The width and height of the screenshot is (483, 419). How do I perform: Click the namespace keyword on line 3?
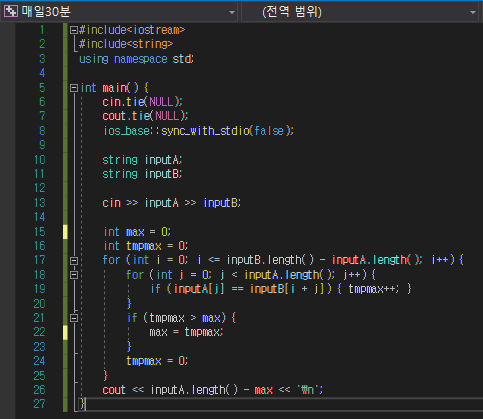[141, 59]
